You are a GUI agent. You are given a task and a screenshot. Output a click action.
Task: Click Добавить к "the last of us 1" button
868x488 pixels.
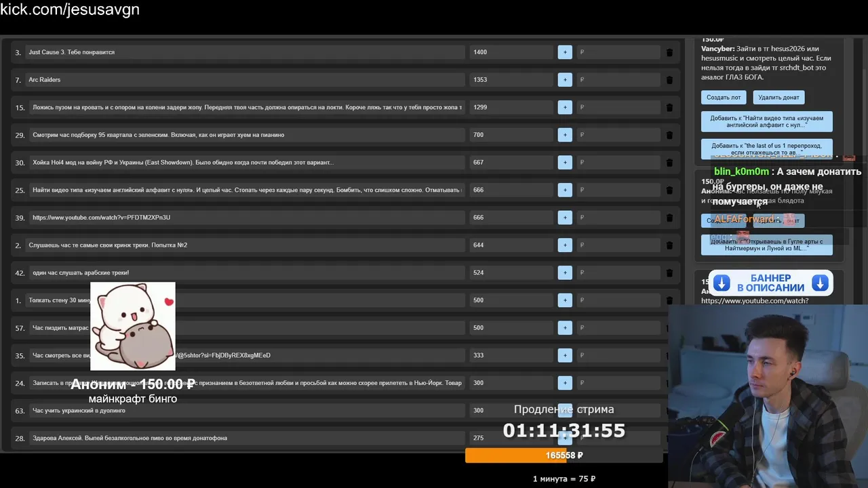[x=766, y=149]
